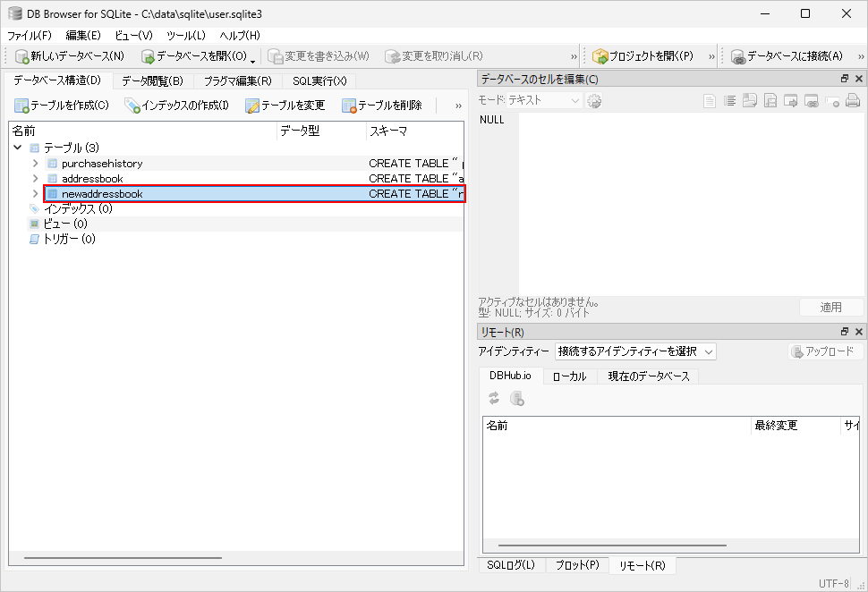Click the New Database toolbar button
This screenshot has width=868, height=592.
[70, 56]
